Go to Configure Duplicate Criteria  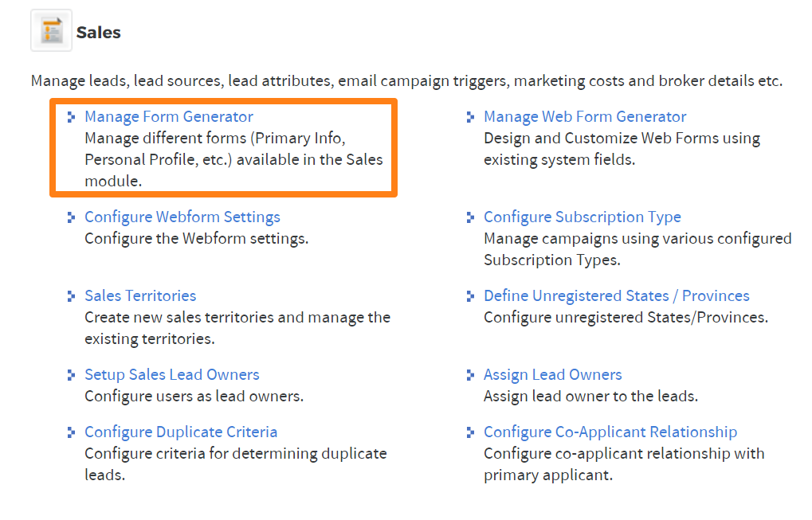[181, 432]
